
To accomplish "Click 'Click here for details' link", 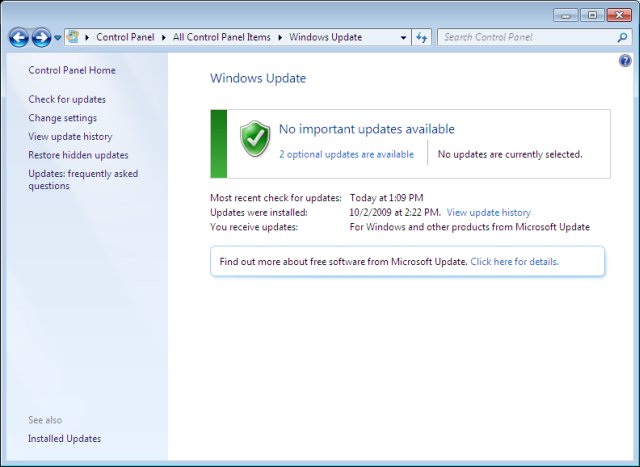I will [x=514, y=262].
